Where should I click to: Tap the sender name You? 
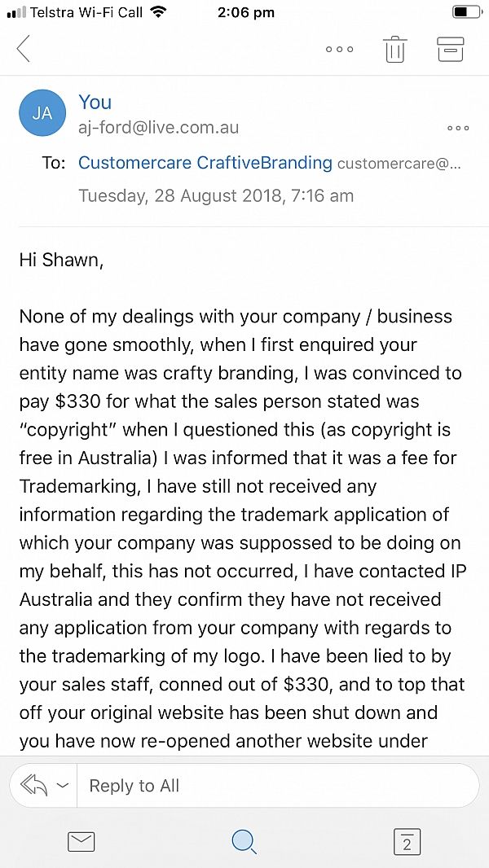(95, 103)
